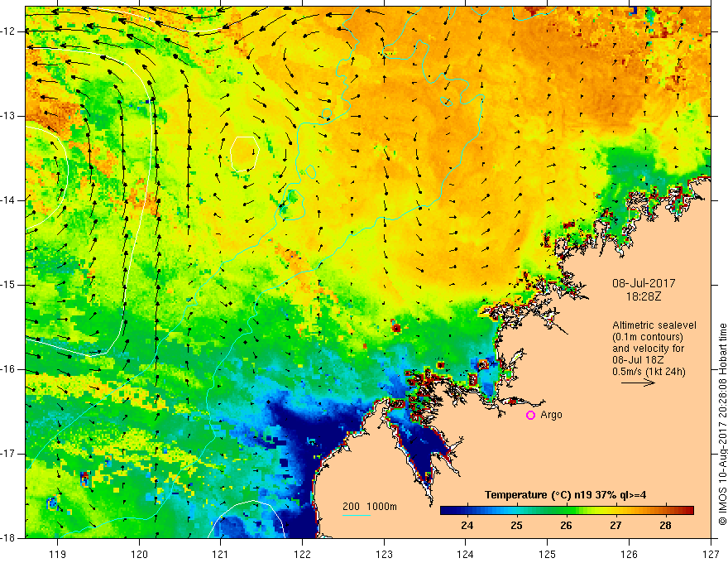Click the IMOS copyright timestamp vertical text
728x563 pixels.
click(x=722, y=424)
